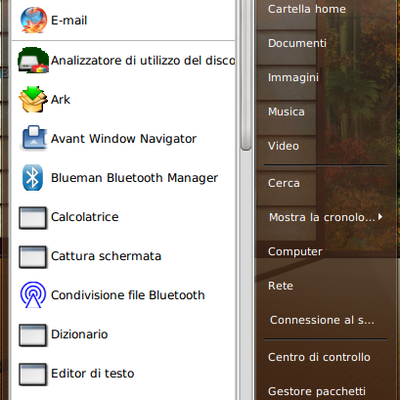
Task: Open Rete network location
Action: (x=281, y=286)
